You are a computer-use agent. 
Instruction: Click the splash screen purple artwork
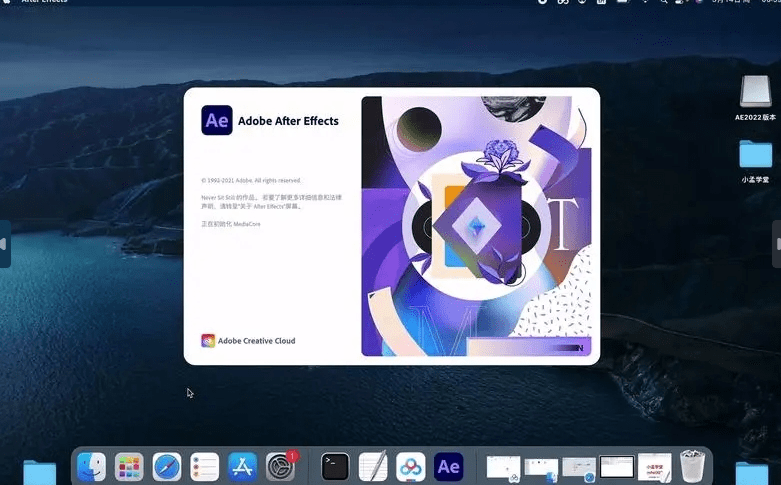click(476, 226)
